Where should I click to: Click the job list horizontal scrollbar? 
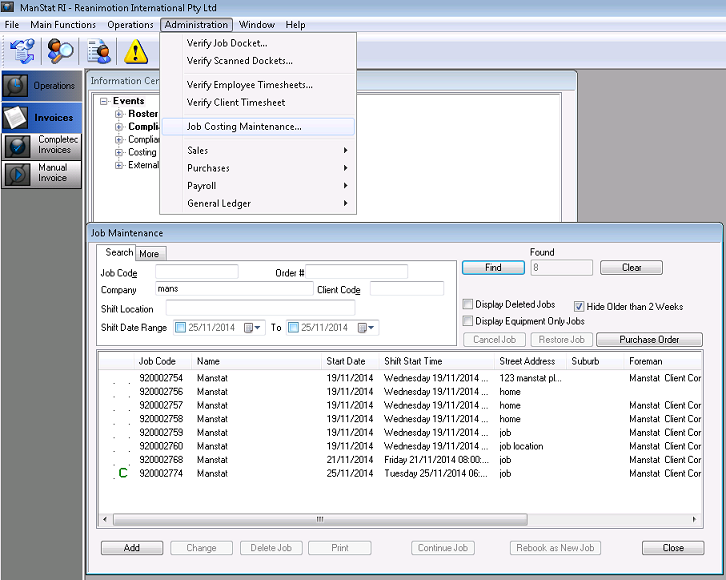coord(320,520)
